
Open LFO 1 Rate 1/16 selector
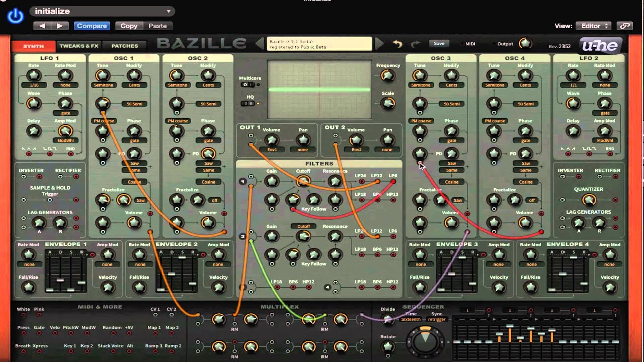click(x=34, y=85)
